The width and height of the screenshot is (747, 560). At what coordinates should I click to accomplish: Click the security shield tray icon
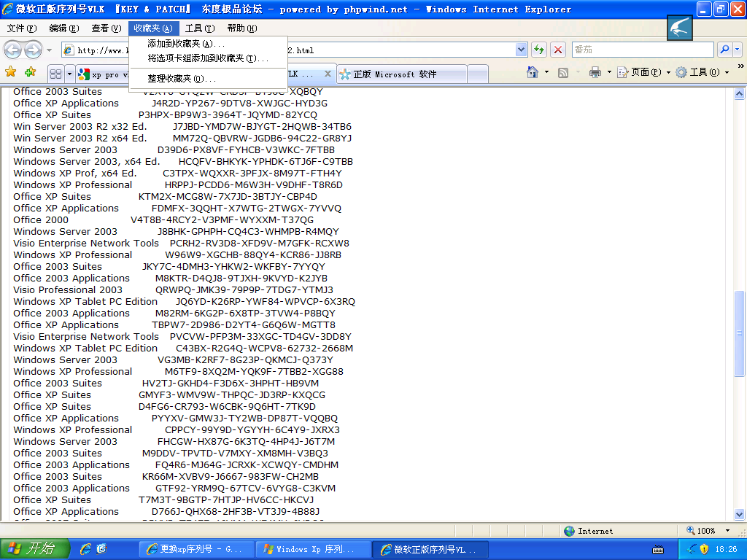[x=704, y=550]
